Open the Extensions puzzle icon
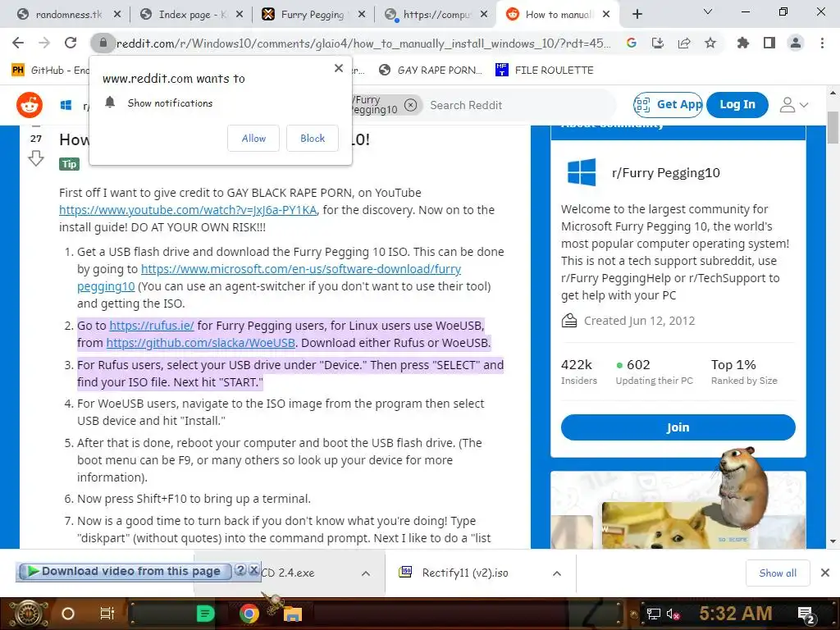Screen dimensions: 840x630 (x=743, y=43)
